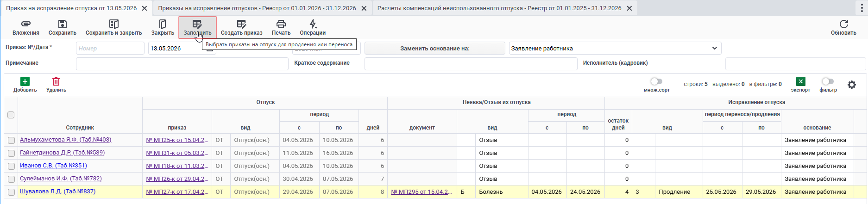Click Отзыв cell in Иванов С.В. row
The width and height of the screenshot is (868, 204).
502,166
